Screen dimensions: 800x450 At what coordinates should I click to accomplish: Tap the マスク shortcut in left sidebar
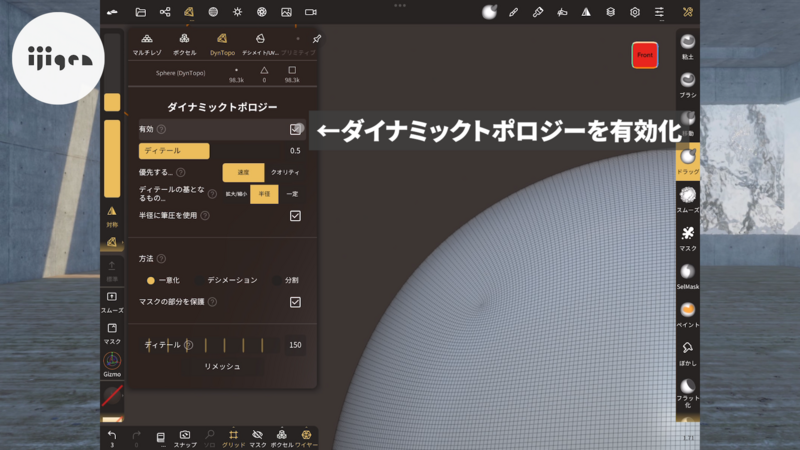click(x=112, y=333)
